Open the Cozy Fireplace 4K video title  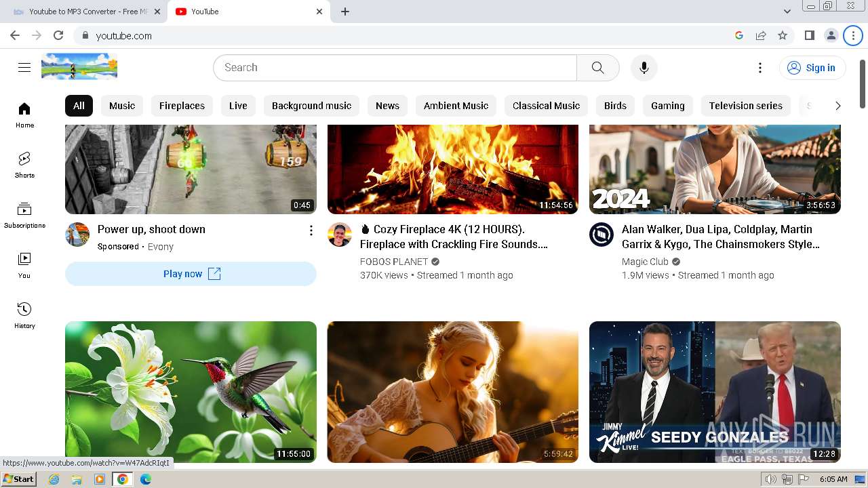pyautogui.click(x=454, y=237)
